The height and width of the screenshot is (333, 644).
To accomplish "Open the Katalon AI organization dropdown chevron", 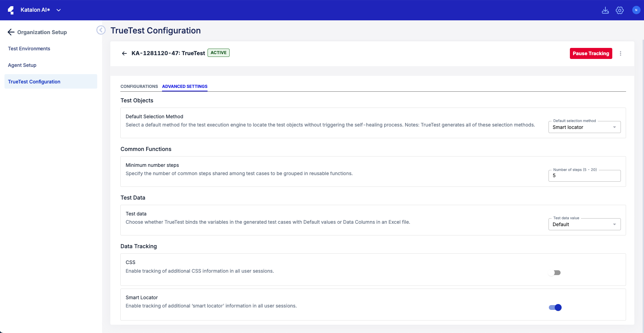I will point(59,10).
